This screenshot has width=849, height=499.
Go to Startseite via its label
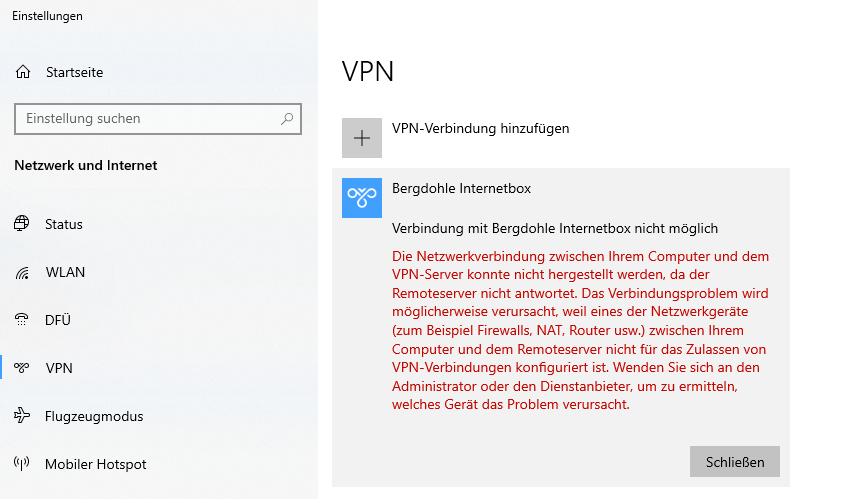pyautogui.click(x=74, y=72)
